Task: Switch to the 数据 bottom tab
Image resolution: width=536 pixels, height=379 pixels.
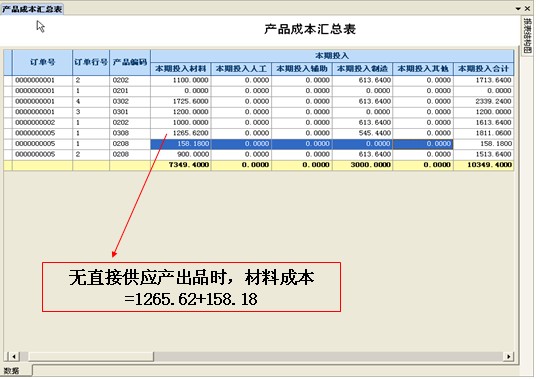Action: 12,371
